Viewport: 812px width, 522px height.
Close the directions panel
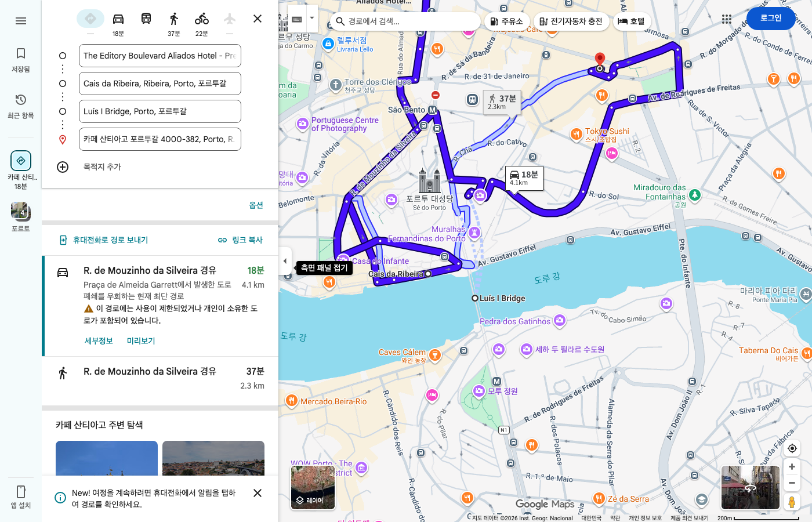[x=258, y=19]
